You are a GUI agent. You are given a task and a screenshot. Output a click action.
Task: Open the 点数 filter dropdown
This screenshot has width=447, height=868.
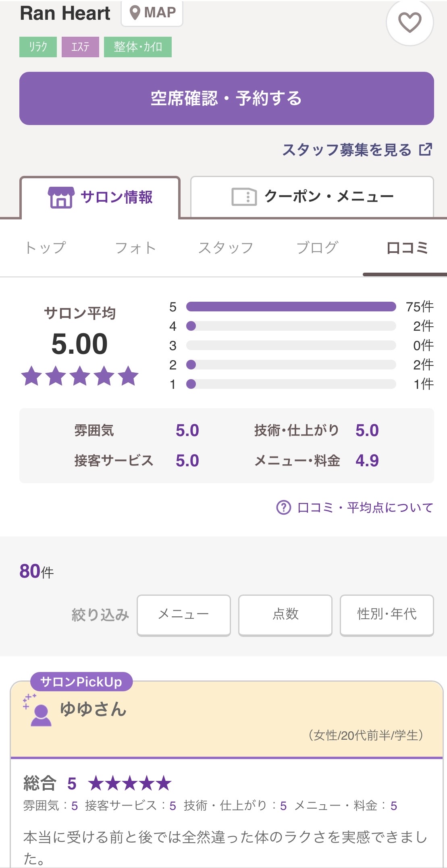click(x=285, y=615)
